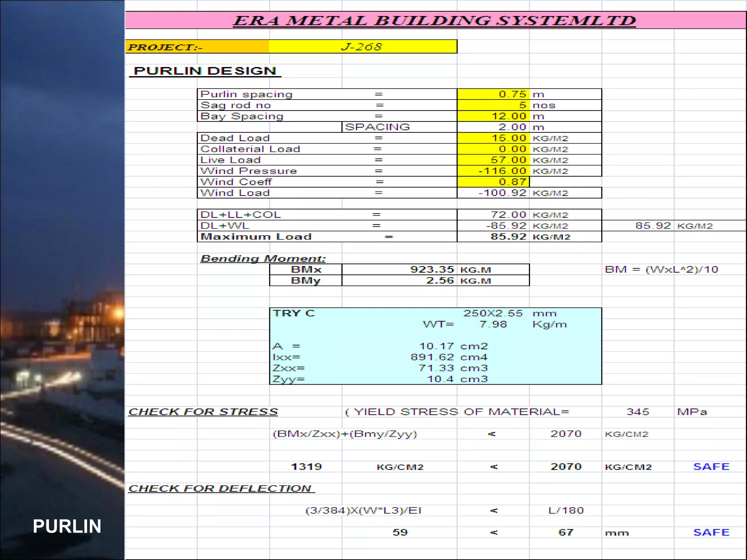The image size is (747, 560).
Task: Click the ERA METAL BUILDING SYSTEM title
Action: tap(435, 20)
